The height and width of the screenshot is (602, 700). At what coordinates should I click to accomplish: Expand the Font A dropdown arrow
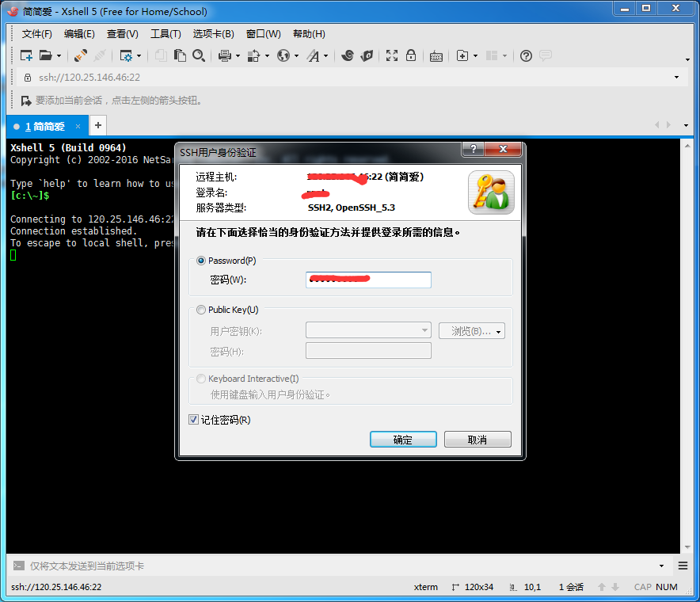(325, 55)
